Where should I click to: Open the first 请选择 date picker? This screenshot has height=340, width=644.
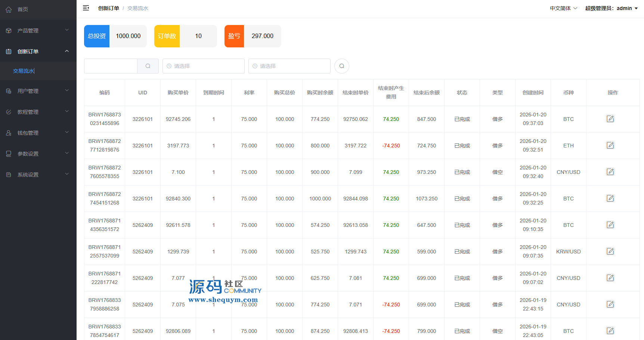[x=204, y=66]
